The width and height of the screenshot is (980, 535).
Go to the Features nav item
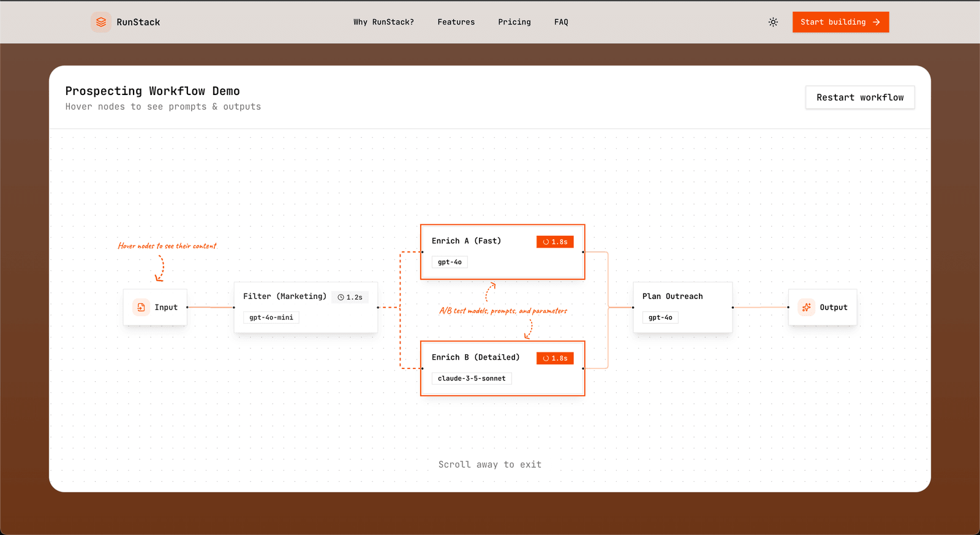click(x=456, y=22)
